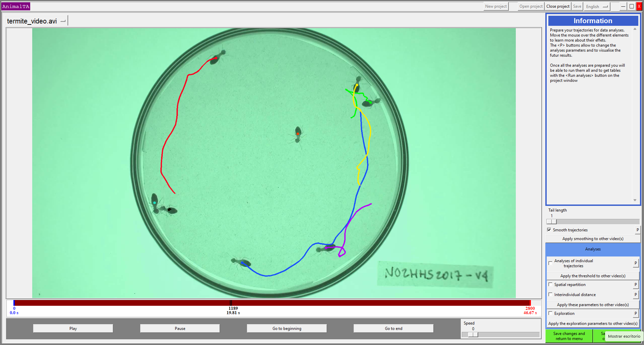The image size is (644, 345).
Task: Maximize the AnimalTA window
Action: 632,6
